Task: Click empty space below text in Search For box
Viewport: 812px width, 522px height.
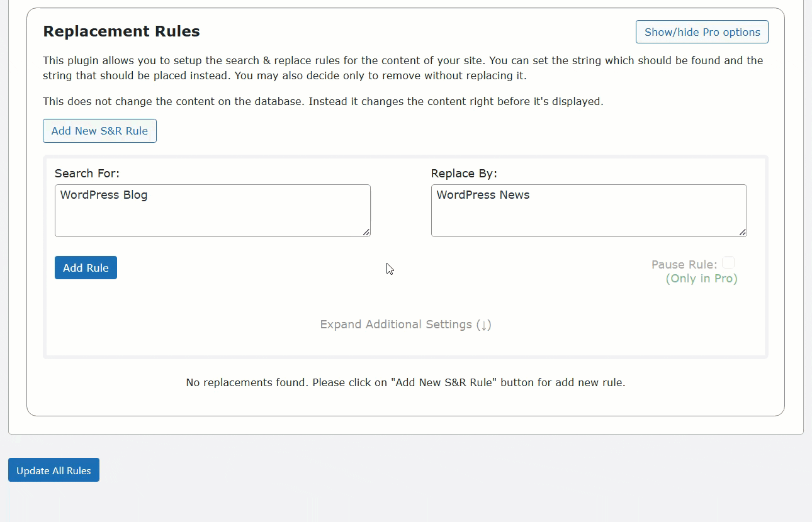Action: tap(212, 220)
